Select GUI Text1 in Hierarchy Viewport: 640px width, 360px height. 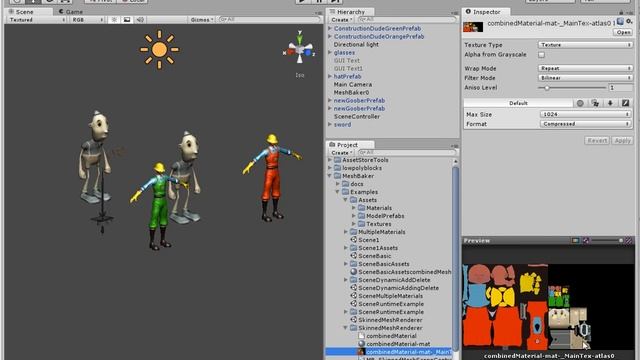click(x=348, y=69)
